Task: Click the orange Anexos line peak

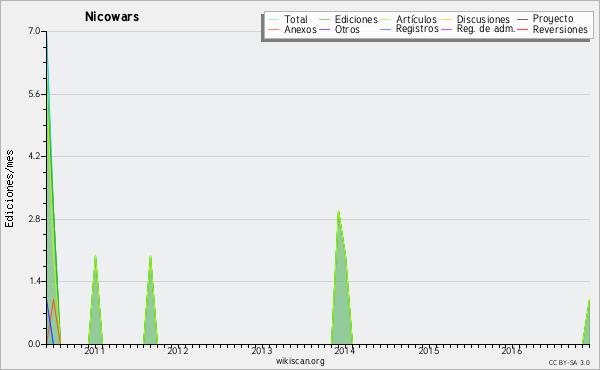Action: tap(54, 300)
